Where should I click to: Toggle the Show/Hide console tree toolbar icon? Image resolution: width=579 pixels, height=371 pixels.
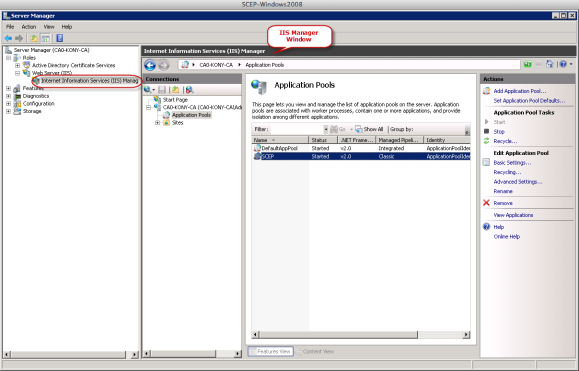coord(45,38)
